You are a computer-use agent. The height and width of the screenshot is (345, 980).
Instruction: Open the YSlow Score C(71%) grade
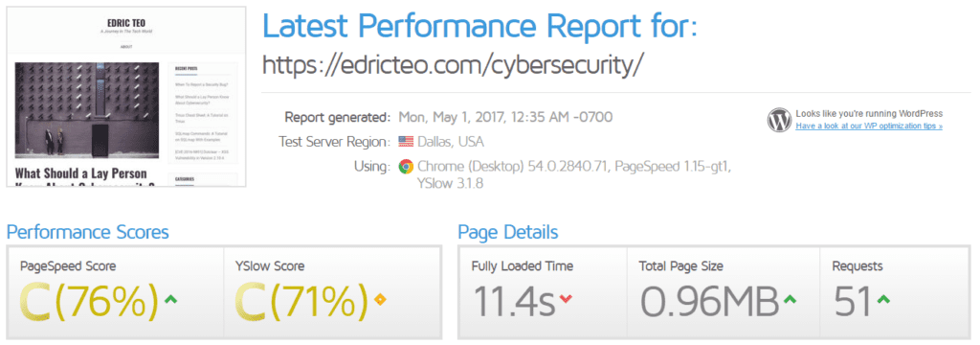point(301,300)
